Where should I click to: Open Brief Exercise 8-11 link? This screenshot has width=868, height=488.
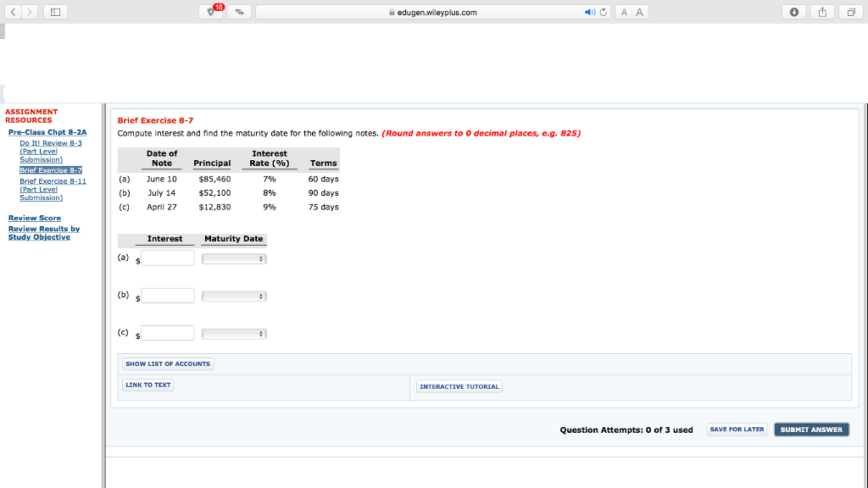53,189
